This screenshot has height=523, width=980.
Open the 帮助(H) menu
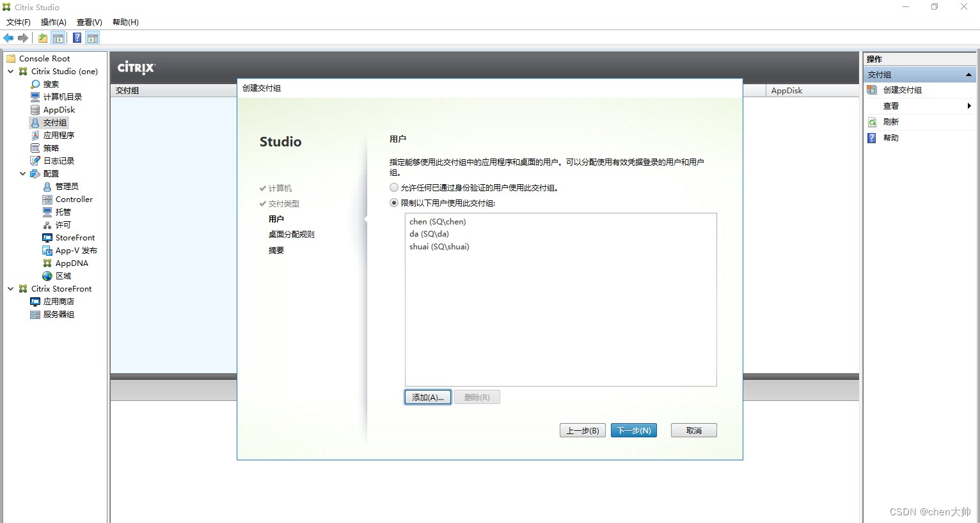click(125, 22)
